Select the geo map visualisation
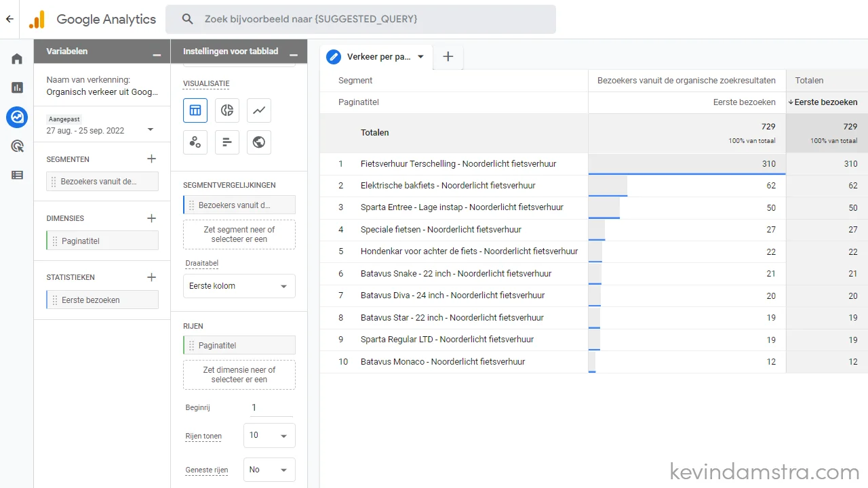 coord(259,142)
